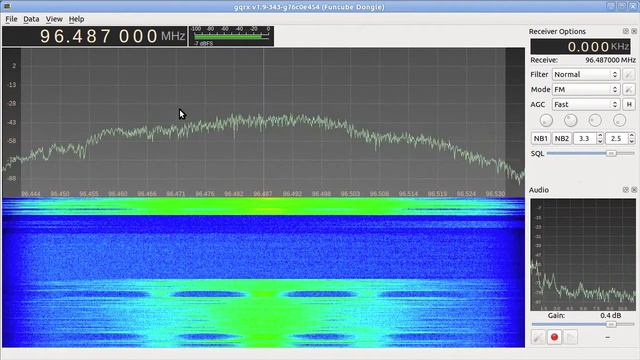Close the Audio panel

pos(634,190)
